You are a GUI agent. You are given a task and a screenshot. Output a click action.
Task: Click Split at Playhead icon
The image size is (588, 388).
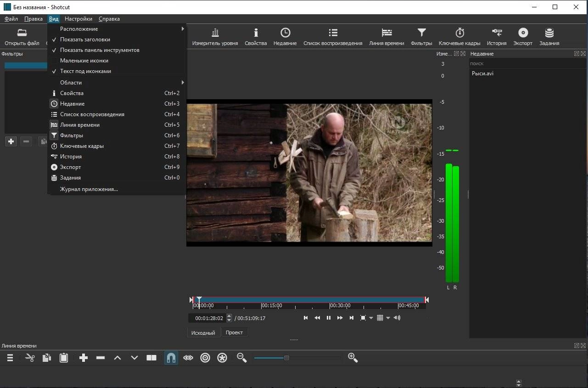[151, 358]
